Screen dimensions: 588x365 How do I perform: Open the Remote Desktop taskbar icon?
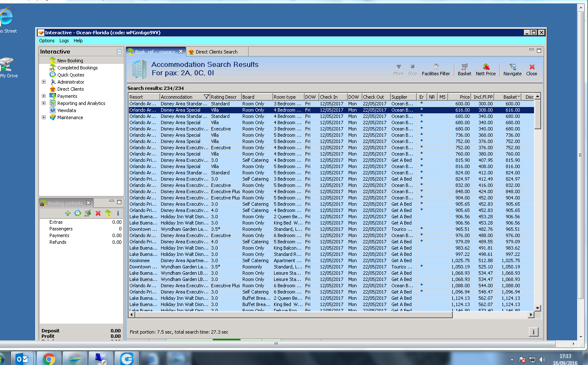(100, 358)
